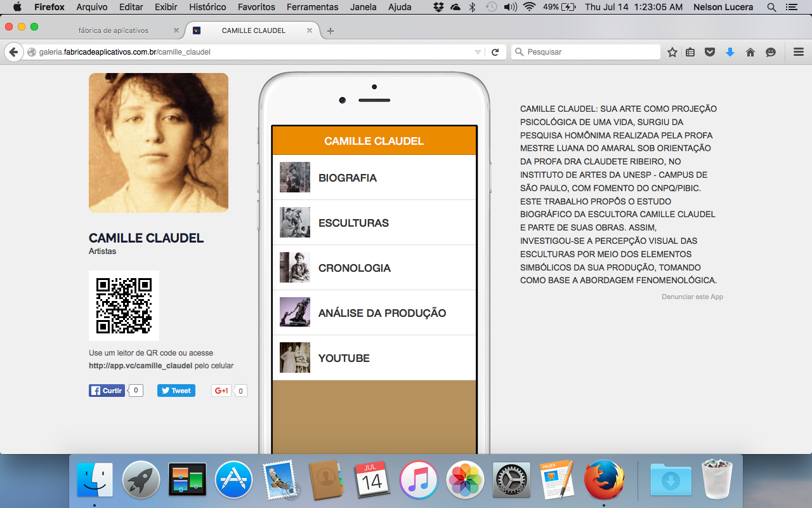Click the Home icon in toolbar
The width and height of the screenshot is (812, 508).
(750, 52)
